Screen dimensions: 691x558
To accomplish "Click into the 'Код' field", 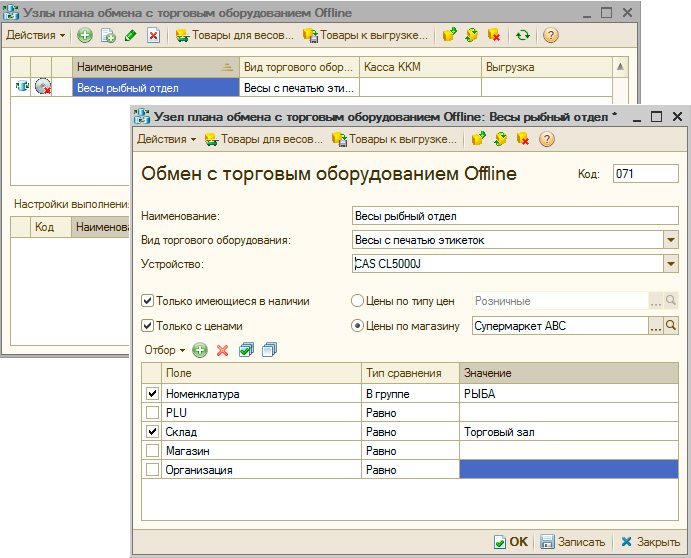I will pyautogui.click(x=645, y=174).
